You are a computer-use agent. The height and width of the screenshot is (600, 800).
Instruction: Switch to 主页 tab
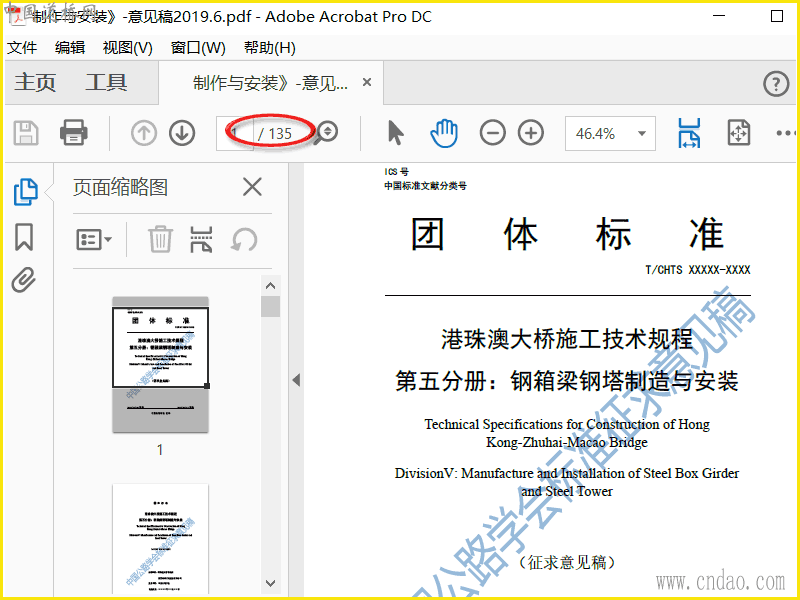click(35, 82)
